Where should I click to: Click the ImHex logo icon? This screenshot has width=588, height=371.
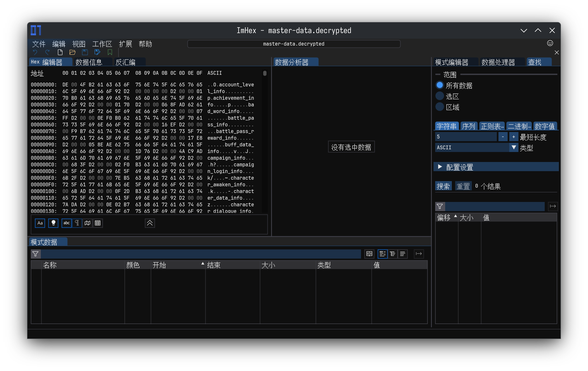click(36, 30)
